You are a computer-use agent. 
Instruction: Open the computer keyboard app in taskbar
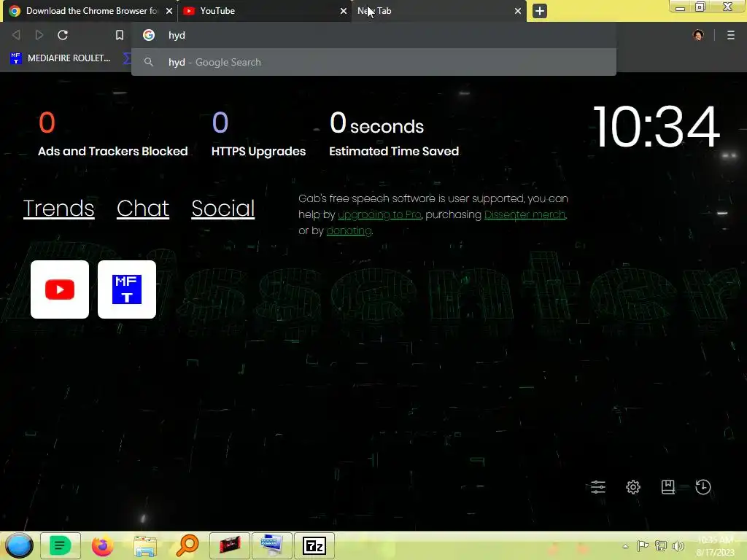[x=272, y=545]
